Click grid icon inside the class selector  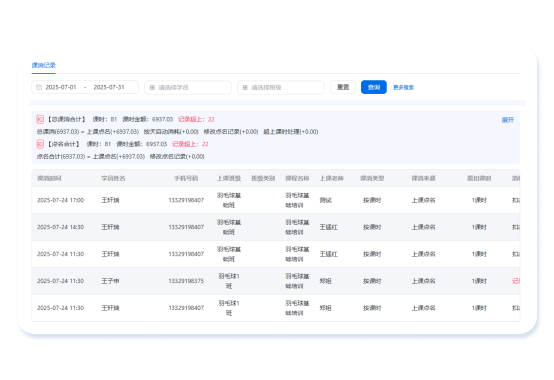(x=245, y=88)
